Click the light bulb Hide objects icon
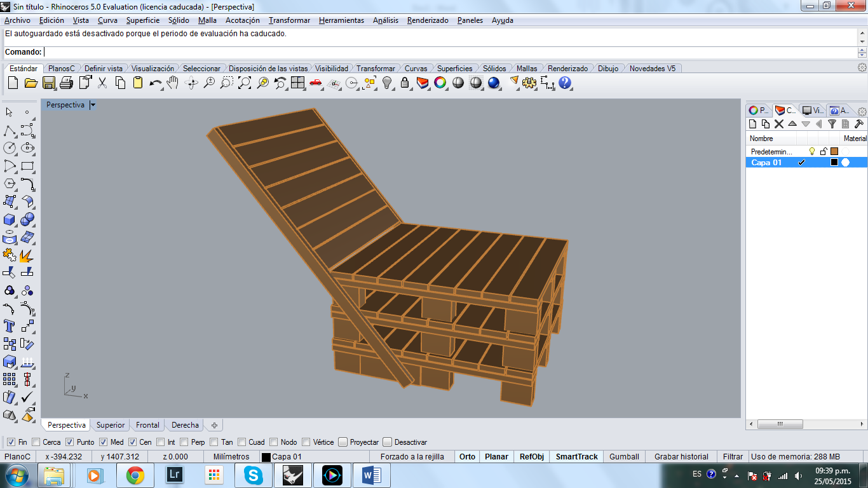The height and width of the screenshot is (488, 868). 387,83
